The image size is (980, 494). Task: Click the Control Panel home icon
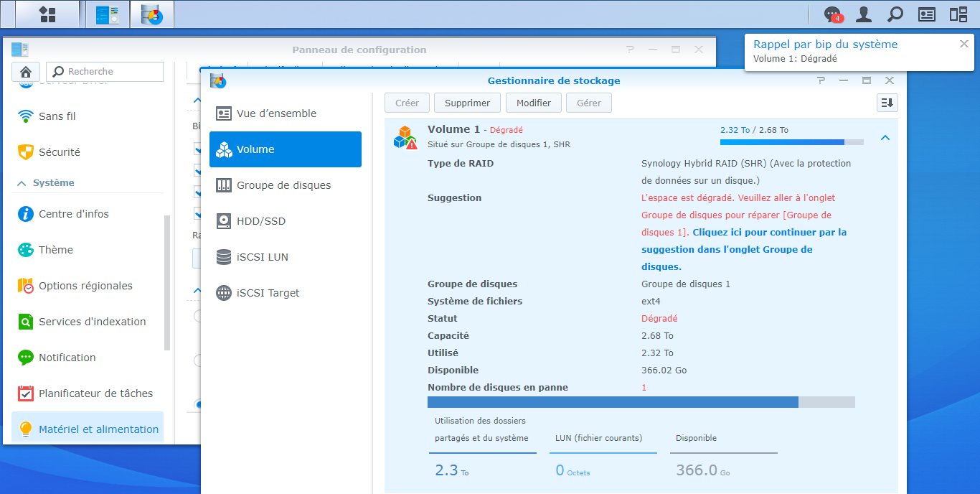point(26,72)
